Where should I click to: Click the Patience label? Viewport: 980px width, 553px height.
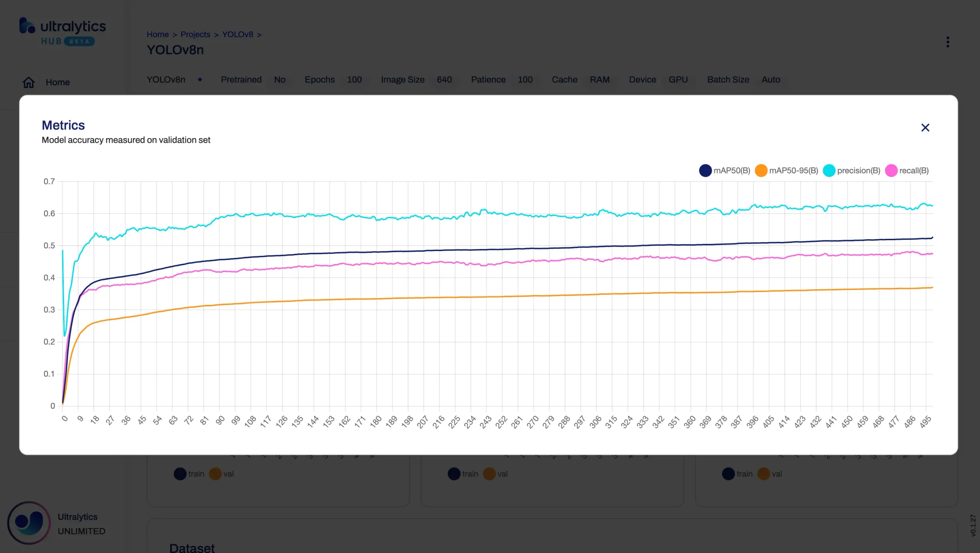488,80
